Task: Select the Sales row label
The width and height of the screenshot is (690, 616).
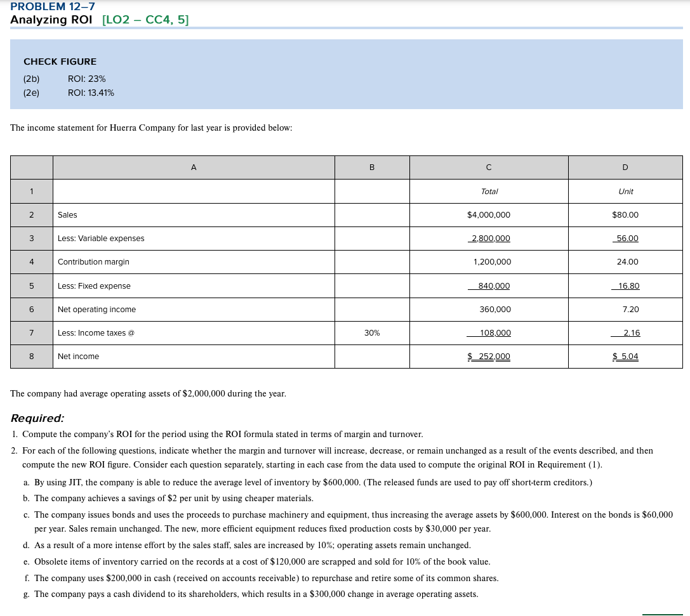Action: point(66,214)
